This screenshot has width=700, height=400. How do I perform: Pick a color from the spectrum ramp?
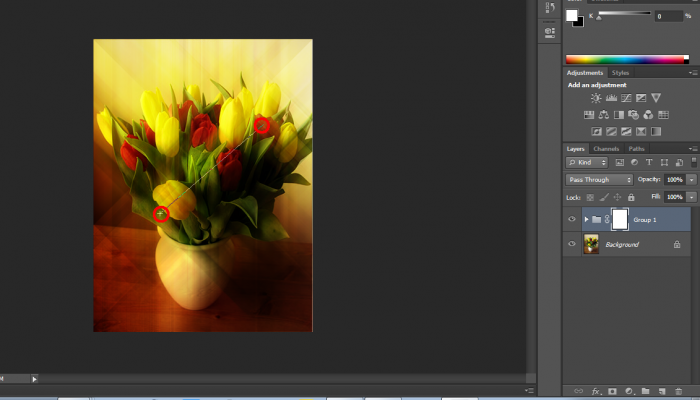(627, 59)
